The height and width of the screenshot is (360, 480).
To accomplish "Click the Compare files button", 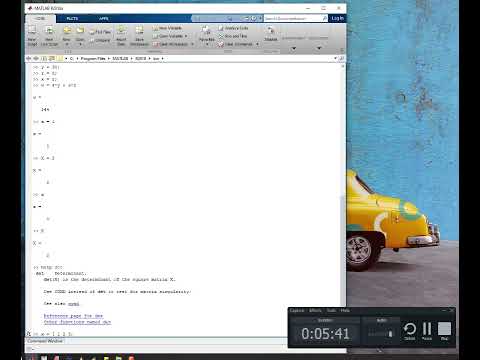I will pyautogui.click(x=100, y=40).
